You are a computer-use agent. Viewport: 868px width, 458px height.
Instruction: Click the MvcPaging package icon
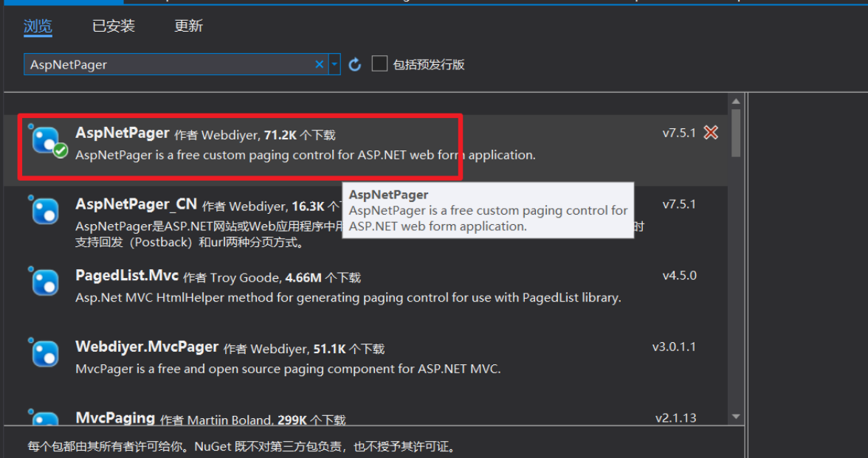point(45,418)
